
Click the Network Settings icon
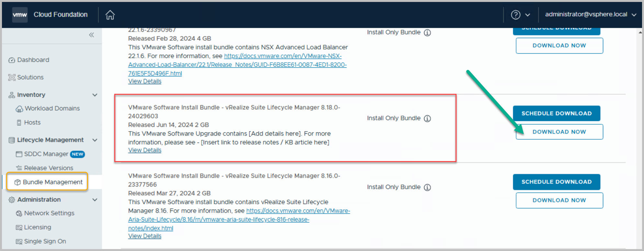click(19, 213)
